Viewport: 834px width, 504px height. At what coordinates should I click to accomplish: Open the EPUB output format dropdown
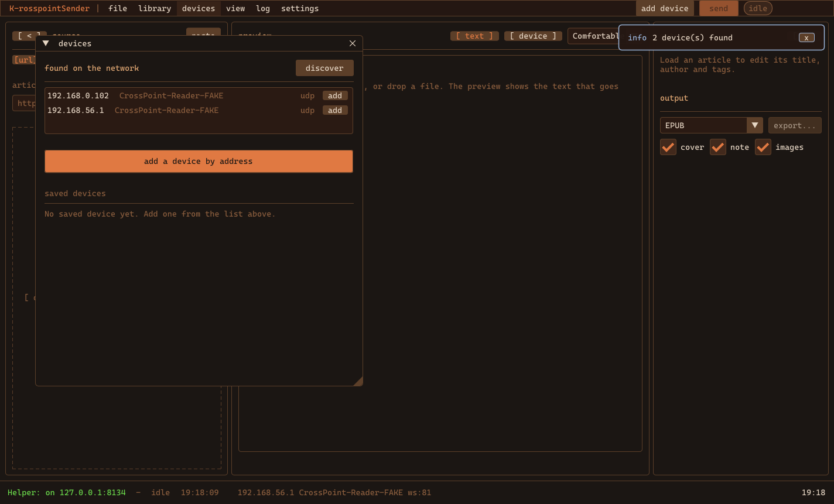pos(712,125)
